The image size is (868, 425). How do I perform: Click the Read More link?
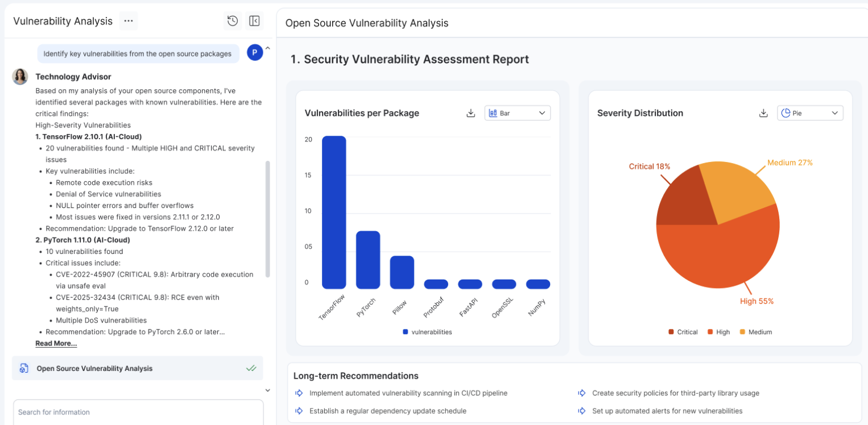pyautogui.click(x=56, y=343)
